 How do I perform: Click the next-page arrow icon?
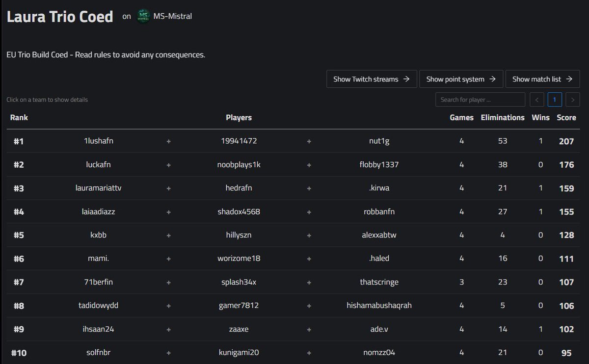pyautogui.click(x=572, y=99)
